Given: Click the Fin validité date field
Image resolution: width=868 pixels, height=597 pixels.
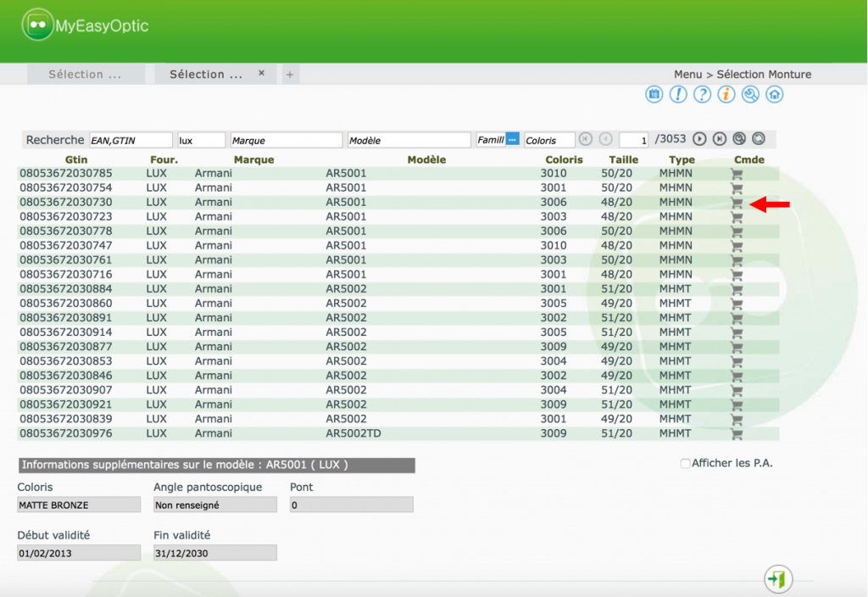Looking at the screenshot, I should pos(214,553).
